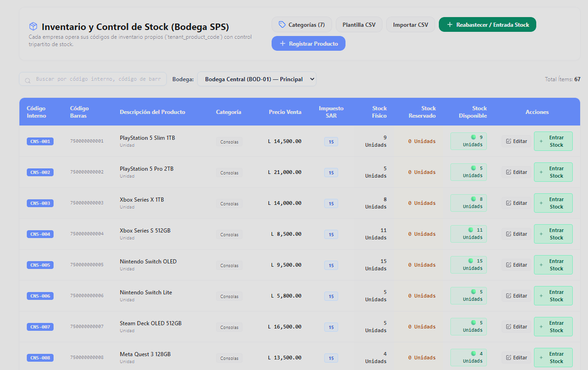Click the Total Ítems: 67 counter
This screenshot has width=588, height=370.
pyautogui.click(x=563, y=79)
